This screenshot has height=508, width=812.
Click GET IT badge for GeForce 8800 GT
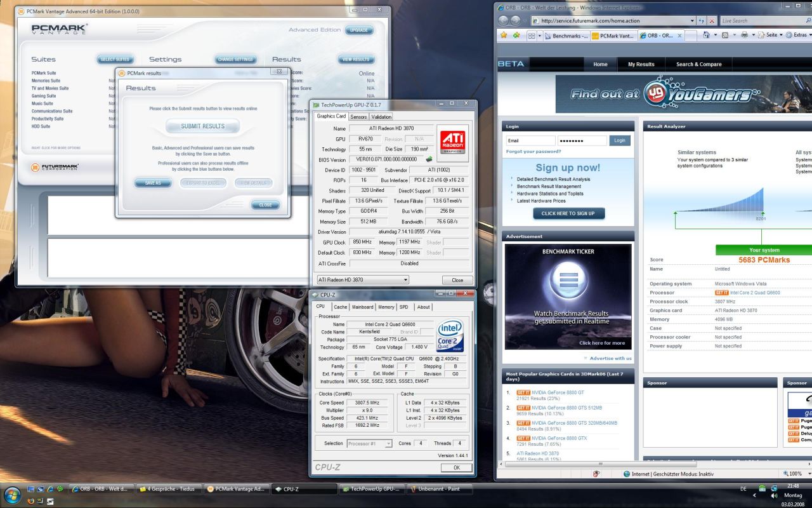(523, 392)
